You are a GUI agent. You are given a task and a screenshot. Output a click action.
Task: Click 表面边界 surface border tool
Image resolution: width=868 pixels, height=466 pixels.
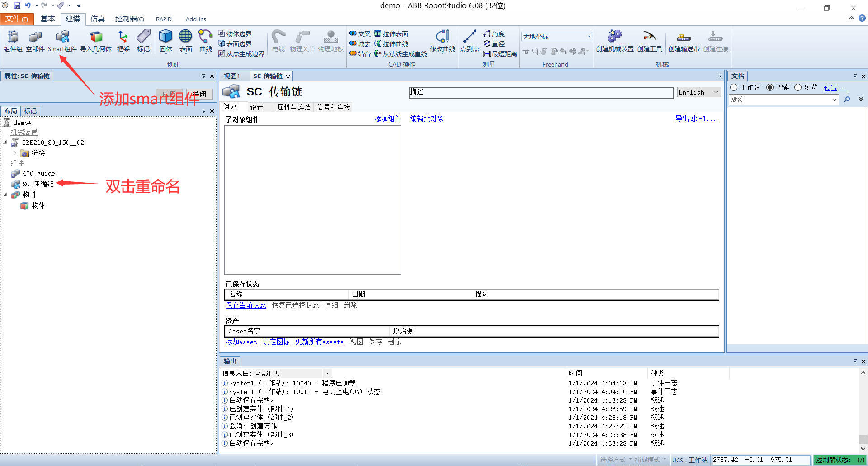[235, 44]
